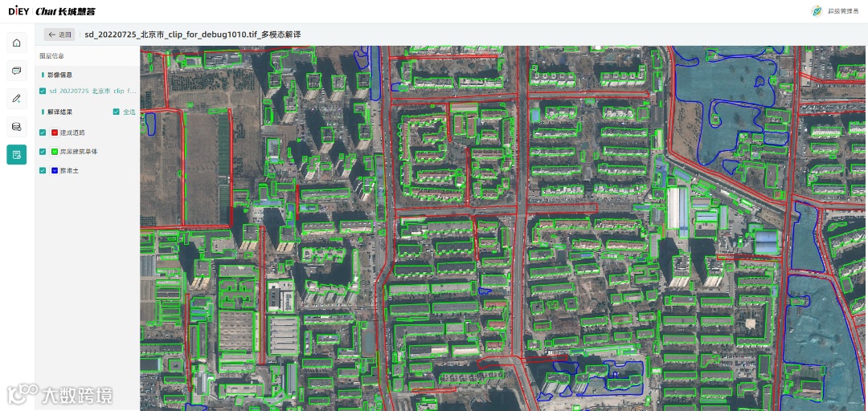
Task: Open the green color swatch for 房屋建筑单体
Action: [x=55, y=152]
